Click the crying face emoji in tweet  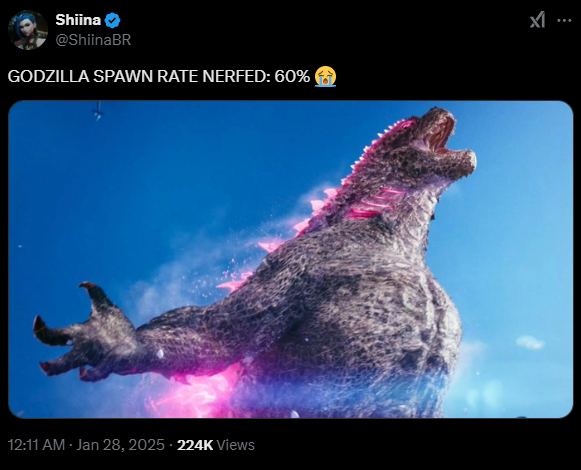pyautogui.click(x=325, y=76)
